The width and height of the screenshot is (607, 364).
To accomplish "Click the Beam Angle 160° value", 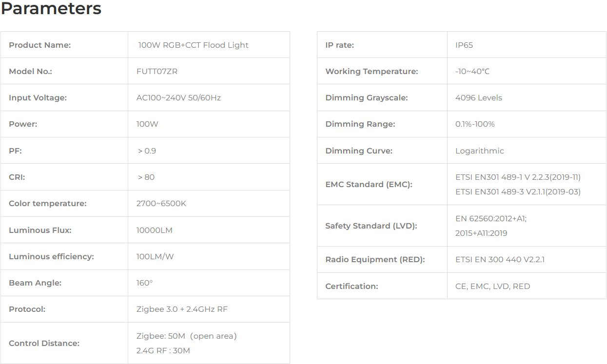I will click(x=144, y=283).
